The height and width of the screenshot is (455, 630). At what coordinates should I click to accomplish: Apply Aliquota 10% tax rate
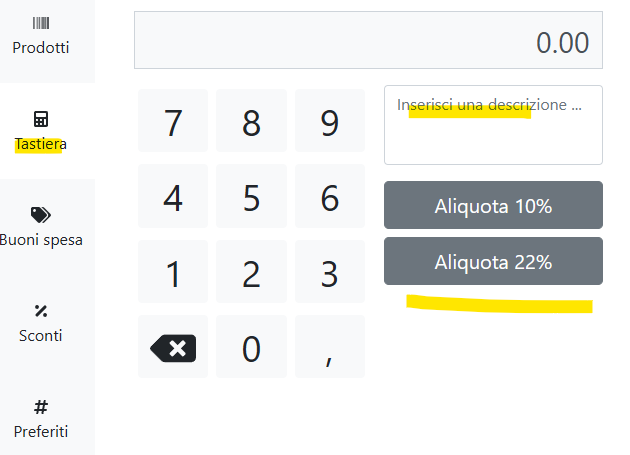click(x=493, y=206)
